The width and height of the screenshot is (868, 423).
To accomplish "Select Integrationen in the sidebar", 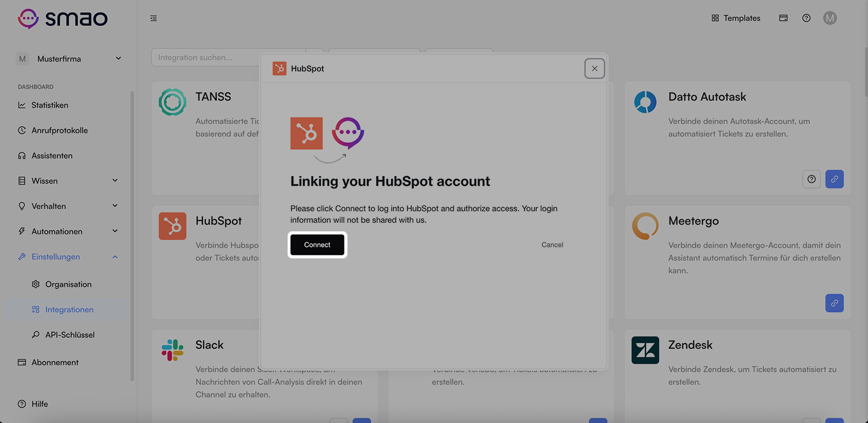I will coord(68,310).
